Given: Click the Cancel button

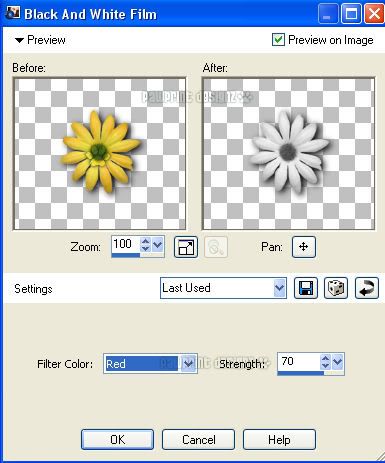Looking at the screenshot, I should click(x=199, y=440).
